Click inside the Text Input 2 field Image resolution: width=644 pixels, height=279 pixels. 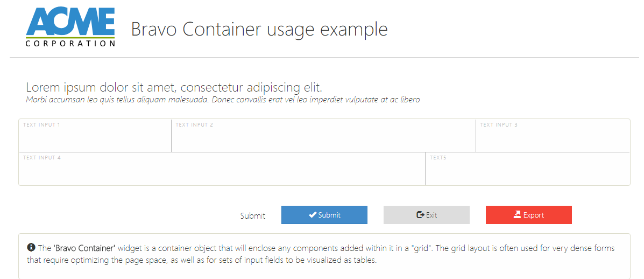[x=323, y=139]
